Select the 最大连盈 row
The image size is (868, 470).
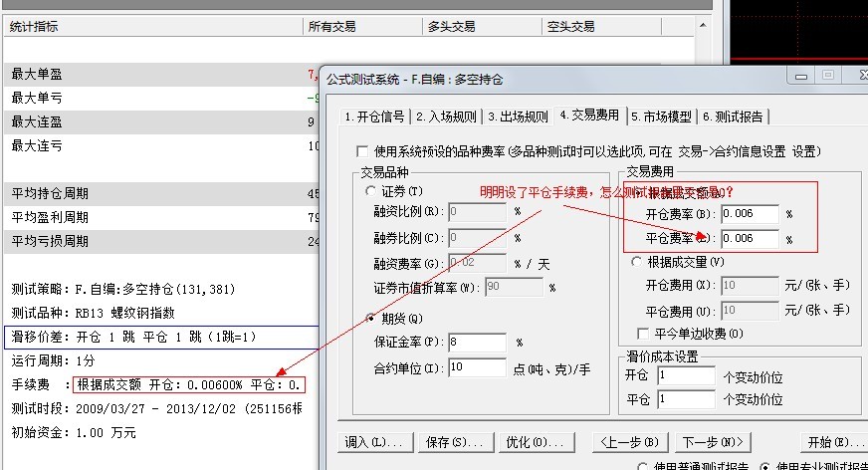161,121
